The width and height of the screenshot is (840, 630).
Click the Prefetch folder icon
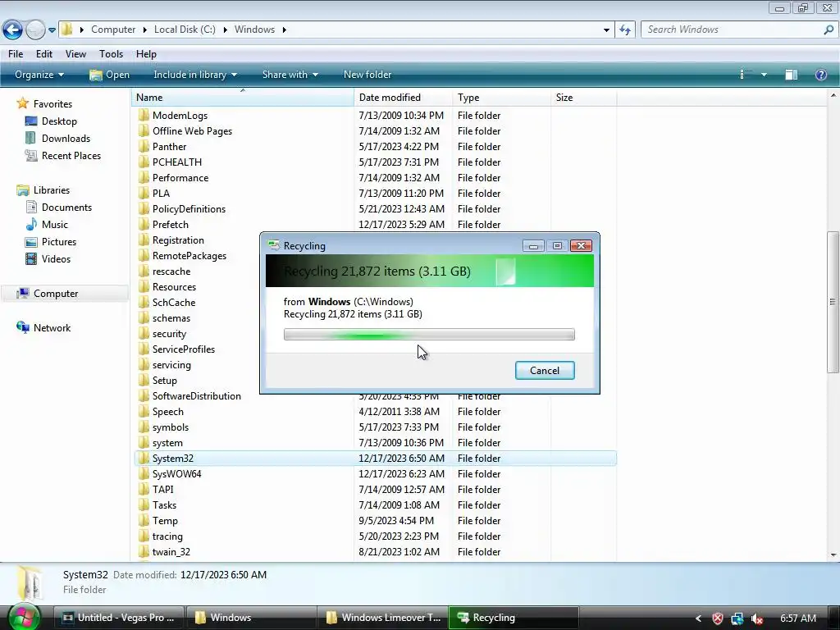(143, 225)
